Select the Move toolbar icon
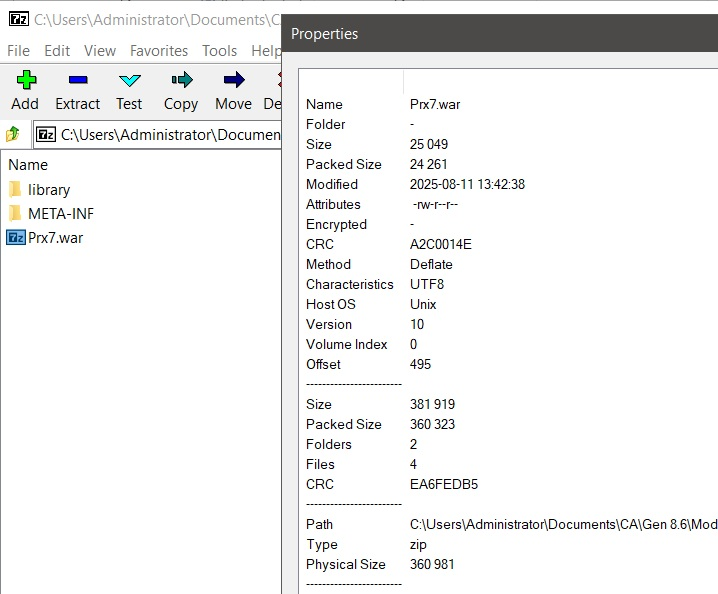The width and height of the screenshot is (718, 594). coord(233,81)
